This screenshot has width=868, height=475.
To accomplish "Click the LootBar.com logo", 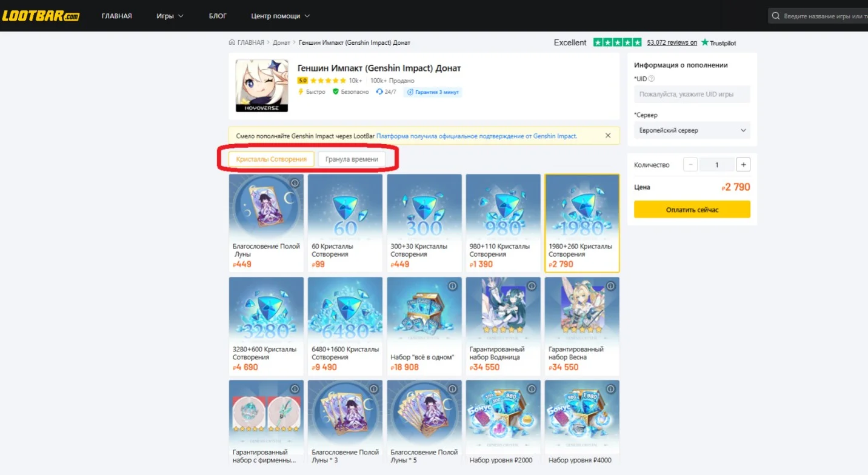I will (41, 16).
